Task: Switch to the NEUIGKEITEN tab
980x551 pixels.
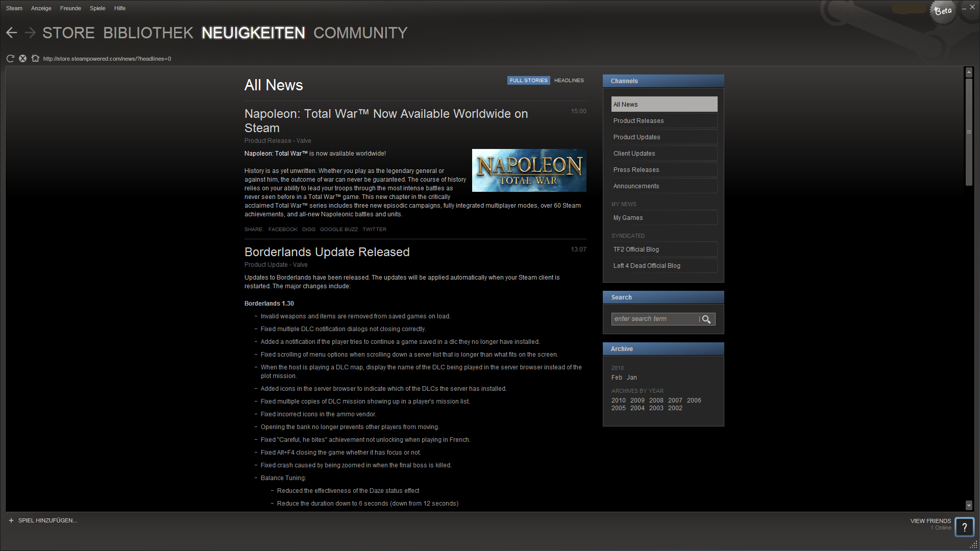Action: pyautogui.click(x=253, y=33)
